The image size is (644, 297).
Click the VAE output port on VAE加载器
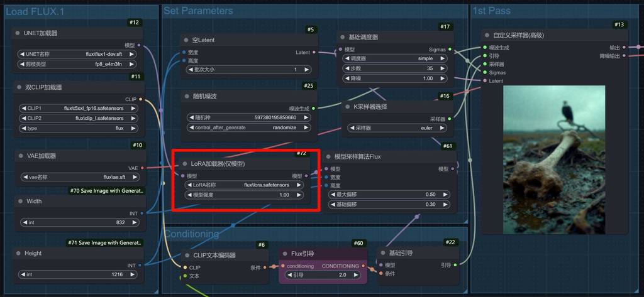[143, 168]
